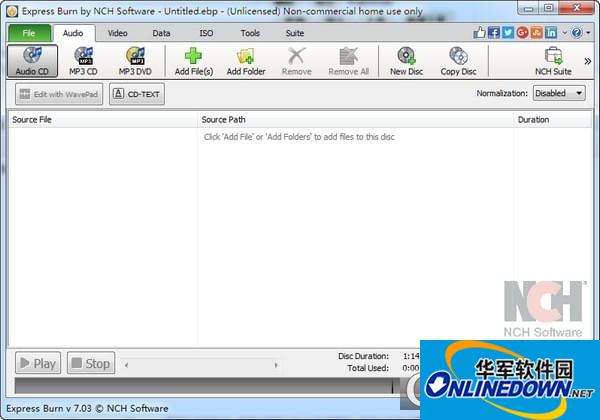
Task: Click the Add Folder icon
Action: pos(246,61)
